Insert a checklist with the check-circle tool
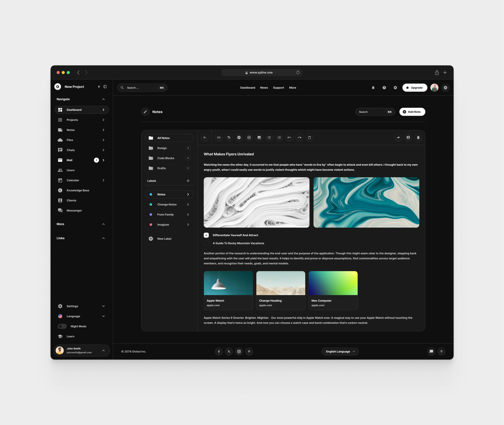This screenshot has height=425, width=504. [239, 138]
